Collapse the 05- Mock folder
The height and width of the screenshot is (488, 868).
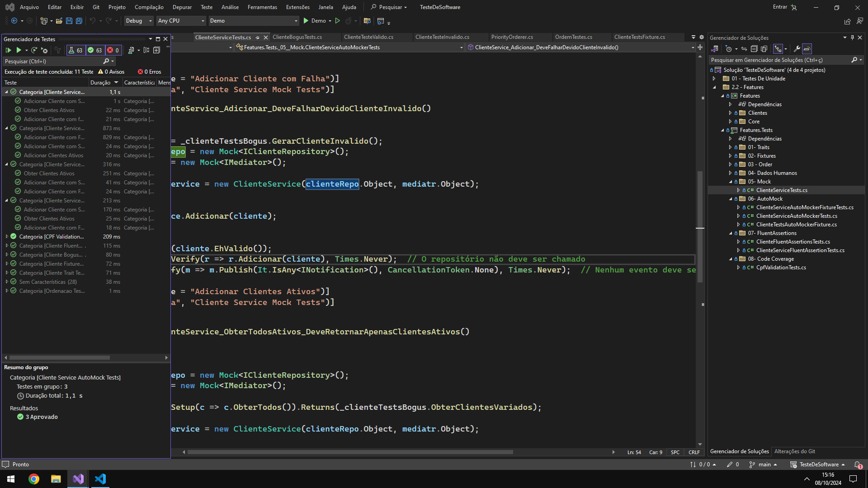pyautogui.click(x=730, y=182)
